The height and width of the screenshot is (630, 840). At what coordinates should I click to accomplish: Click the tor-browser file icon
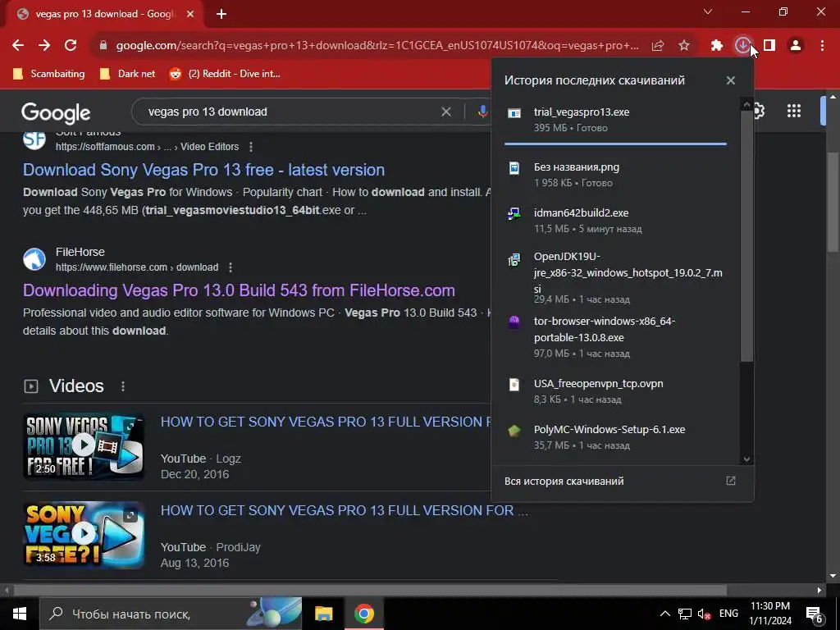coord(514,322)
